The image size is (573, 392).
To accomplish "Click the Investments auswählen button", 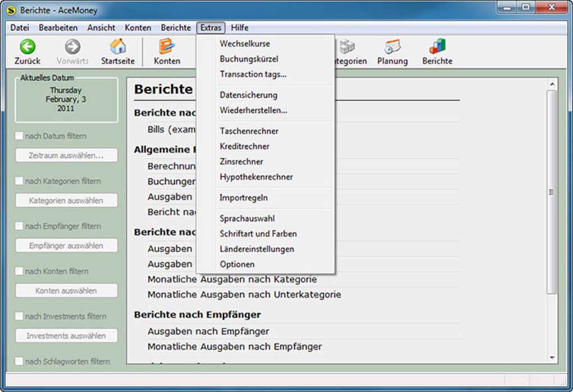I will point(66,336).
